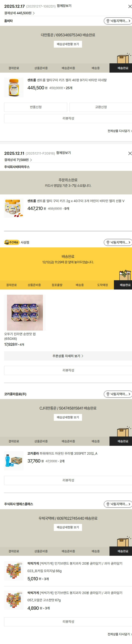Select 점포출발 step in 사상점 progress bar
Screen dimensions: 132x644
[57, 285]
